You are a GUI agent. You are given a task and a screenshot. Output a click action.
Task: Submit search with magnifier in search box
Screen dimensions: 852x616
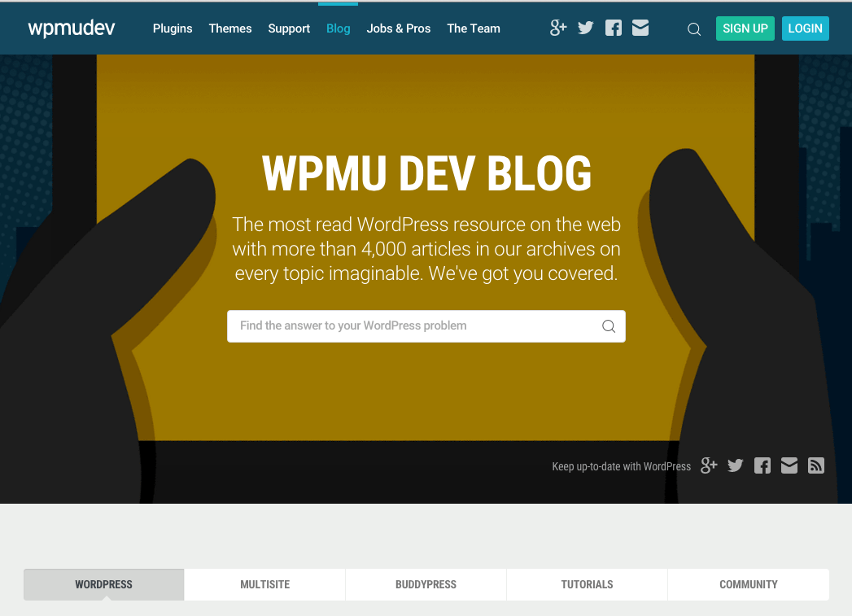(609, 326)
